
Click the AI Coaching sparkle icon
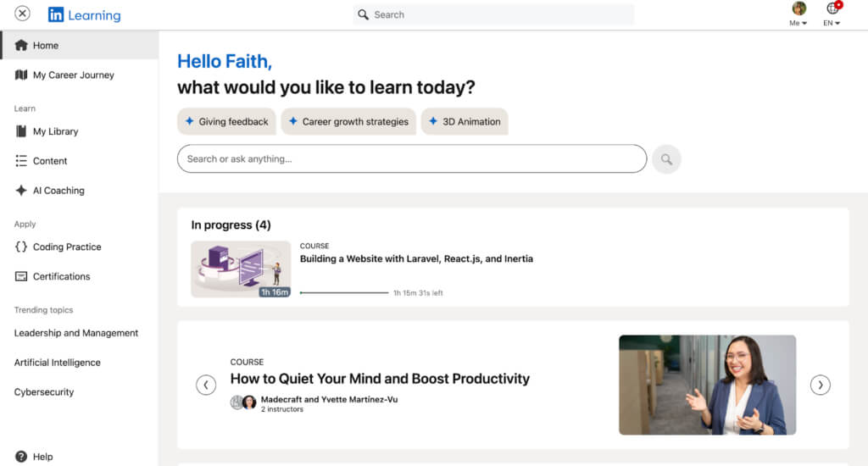tap(21, 191)
